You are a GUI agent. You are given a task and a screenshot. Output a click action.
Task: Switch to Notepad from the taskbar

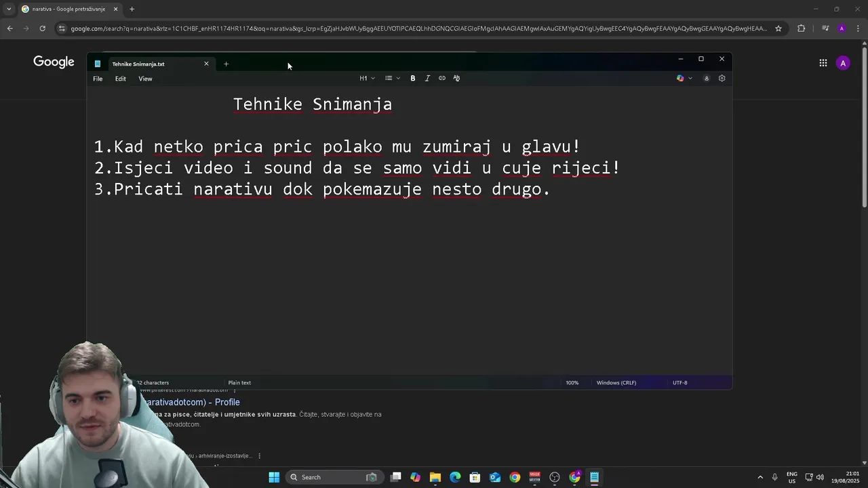(x=594, y=477)
